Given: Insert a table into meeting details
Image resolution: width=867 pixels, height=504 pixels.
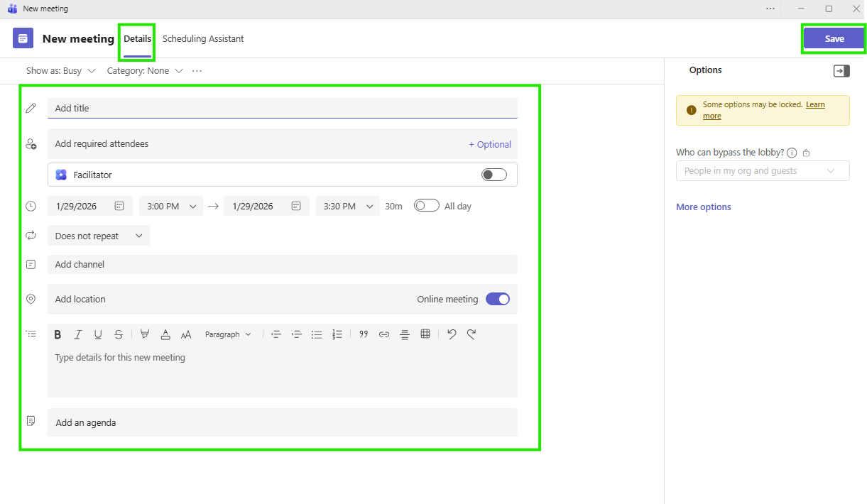Looking at the screenshot, I should click(x=425, y=334).
